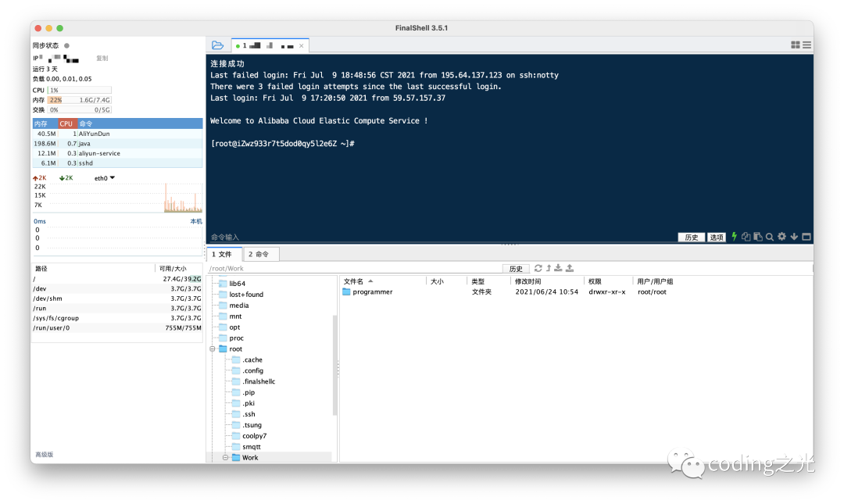Select the coolpy7 folder in the tree
This screenshot has height=504, width=844.
pyautogui.click(x=249, y=435)
